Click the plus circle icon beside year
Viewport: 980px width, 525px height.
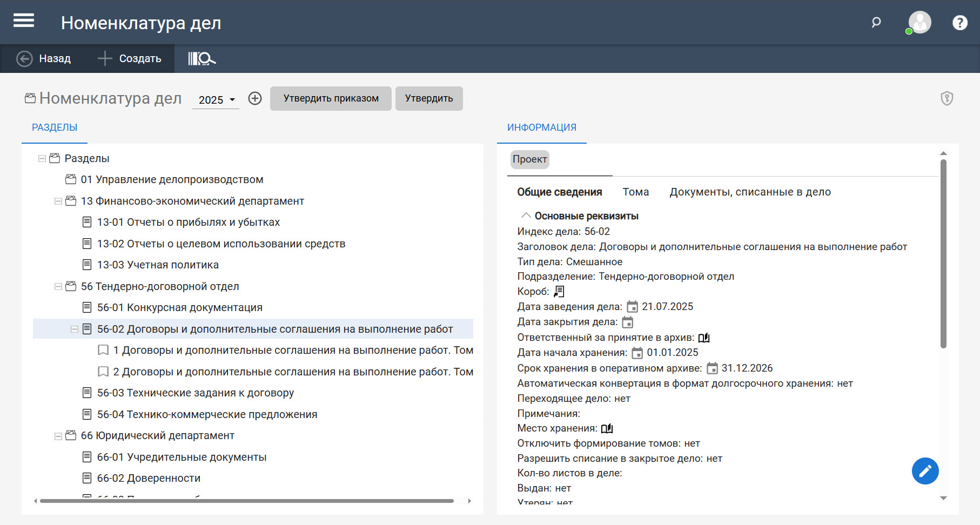tap(255, 98)
